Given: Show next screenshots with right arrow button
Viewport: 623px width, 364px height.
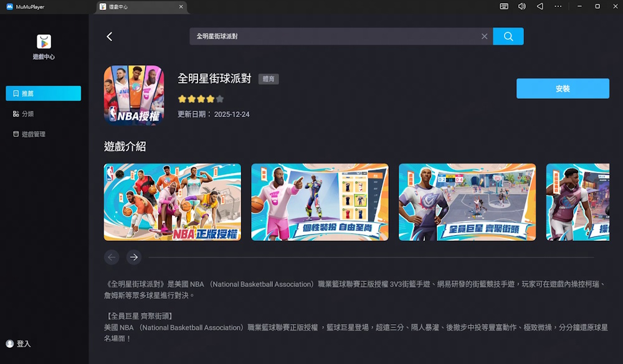Looking at the screenshot, I should (x=133, y=257).
